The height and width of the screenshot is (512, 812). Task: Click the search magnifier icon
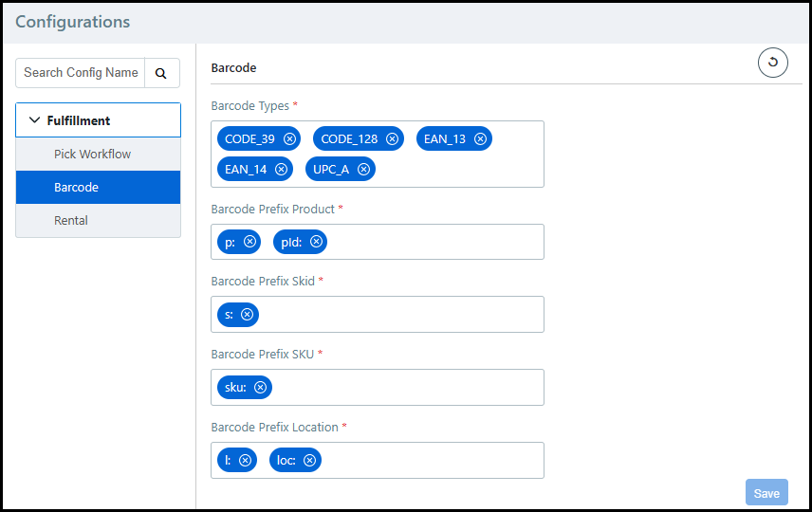click(161, 73)
